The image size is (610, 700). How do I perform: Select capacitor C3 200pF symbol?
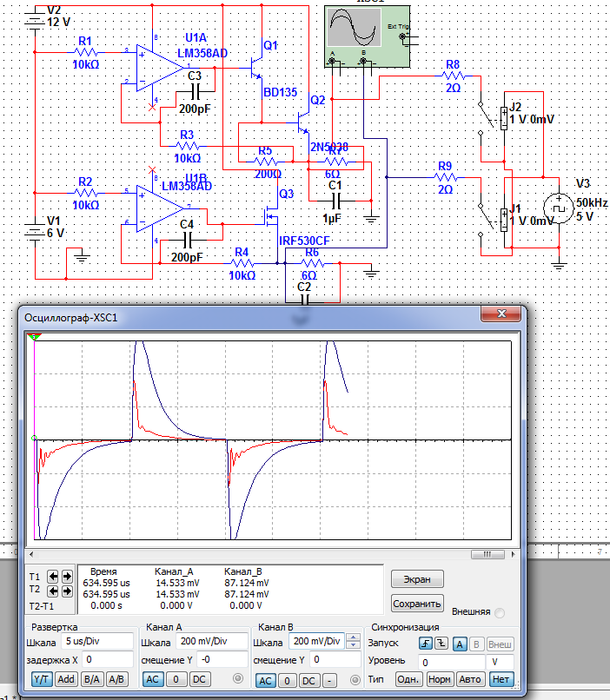196,92
